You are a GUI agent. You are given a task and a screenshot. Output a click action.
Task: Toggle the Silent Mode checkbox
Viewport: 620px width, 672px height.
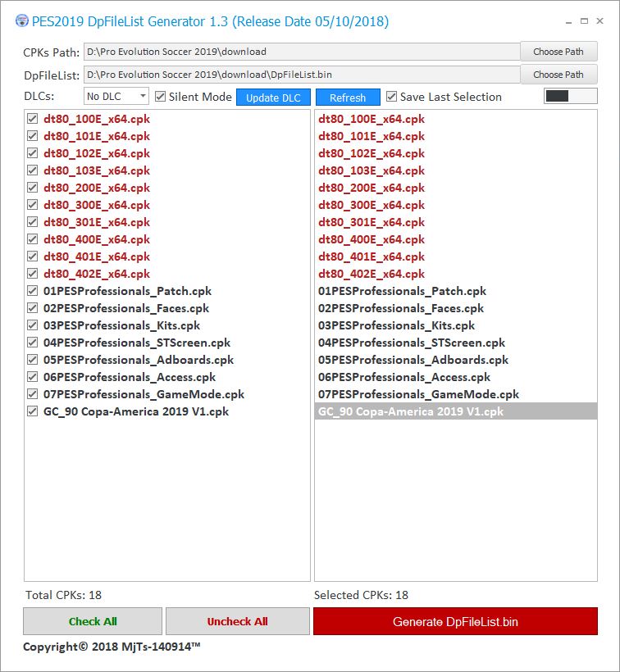click(161, 97)
